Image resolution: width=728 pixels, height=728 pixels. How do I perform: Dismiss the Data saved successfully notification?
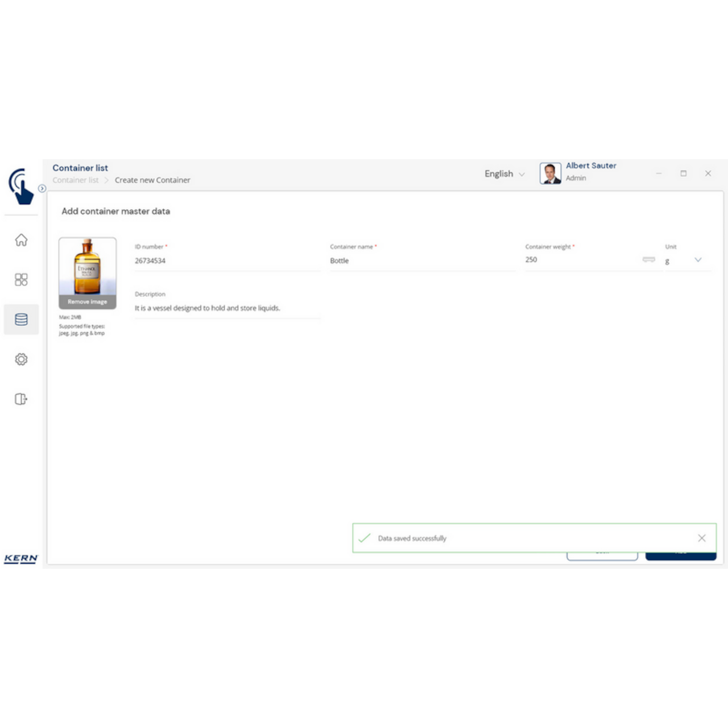click(702, 537)
